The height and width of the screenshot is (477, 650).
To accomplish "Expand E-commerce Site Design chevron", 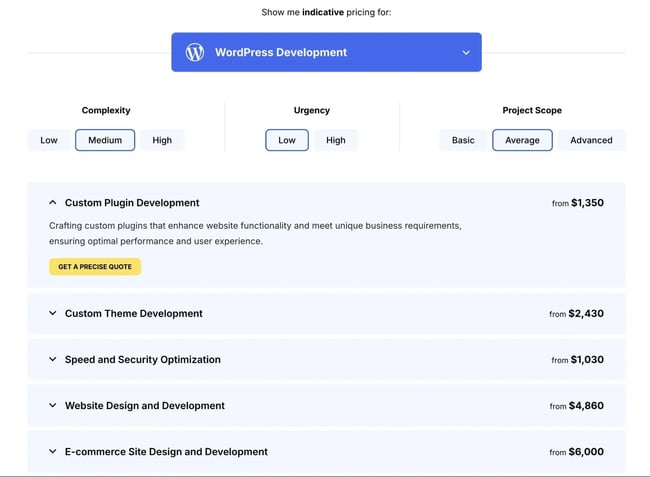I will click(x=53, y=452).
